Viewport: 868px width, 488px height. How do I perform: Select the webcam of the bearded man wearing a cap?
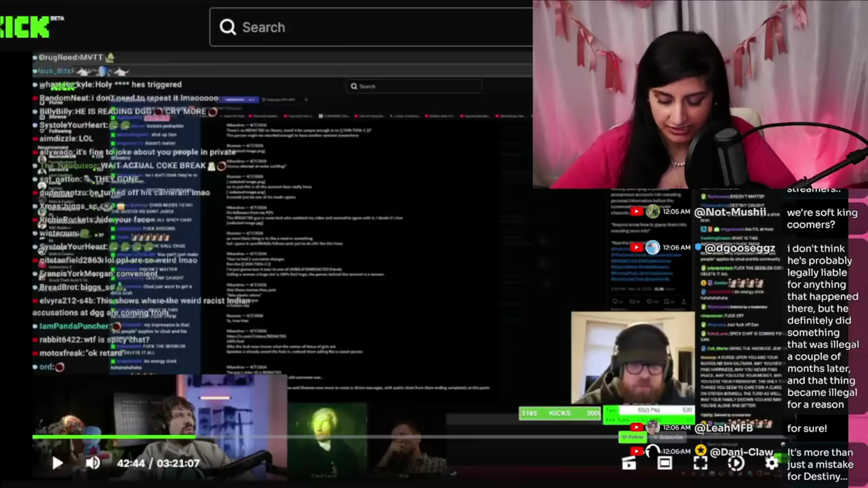point(633,359)
